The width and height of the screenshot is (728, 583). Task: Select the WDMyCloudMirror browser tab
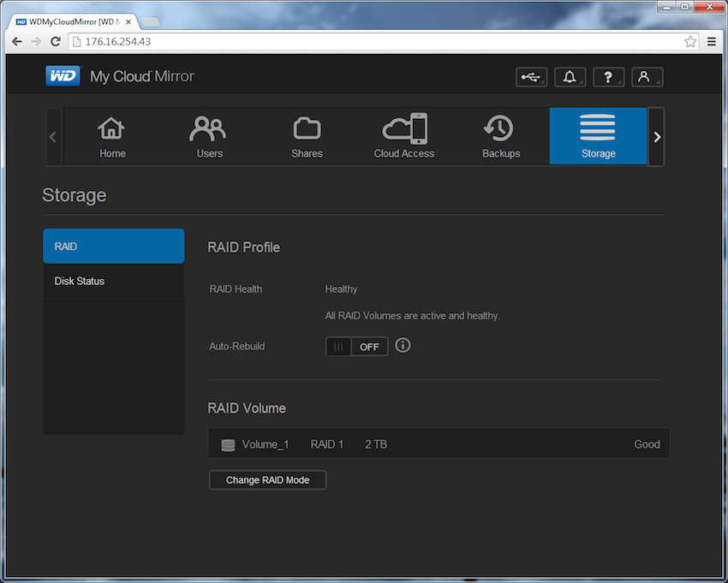coord(74,21)
